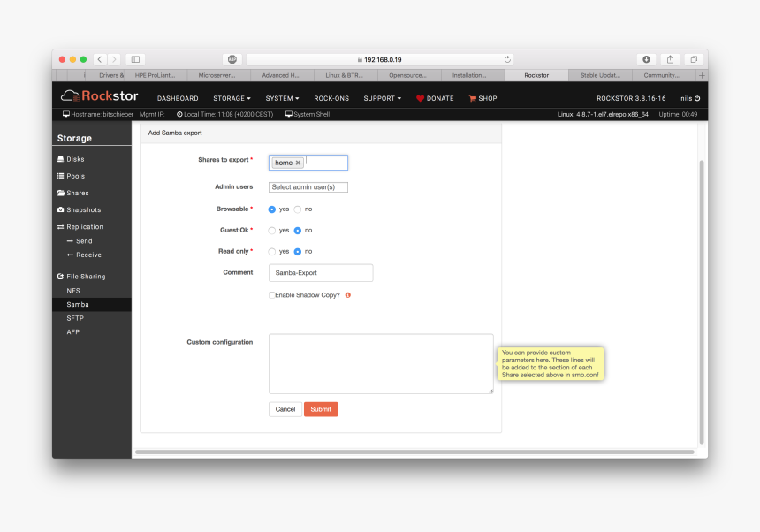Viewport: 760px width, 532px height.
Task: Expand the Storage dropdown menu
Action: pyautogui.click(x=232, y=98)
